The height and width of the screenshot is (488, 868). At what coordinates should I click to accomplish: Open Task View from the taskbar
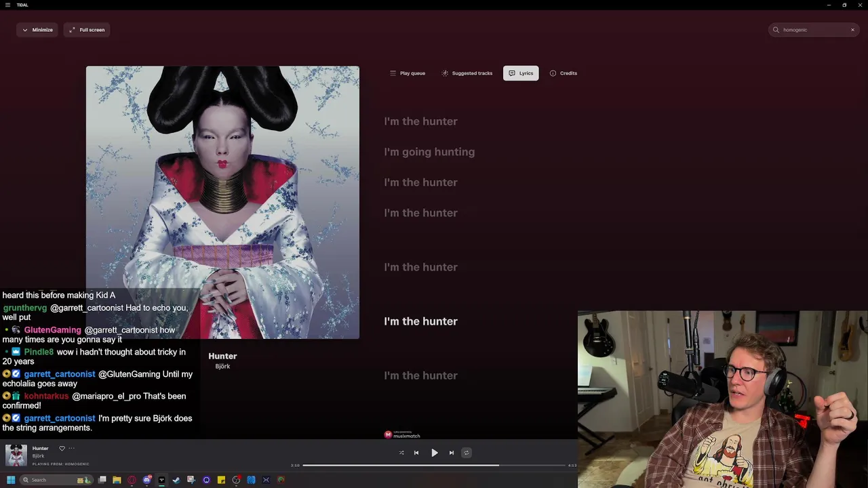click(x=102, y=480)
